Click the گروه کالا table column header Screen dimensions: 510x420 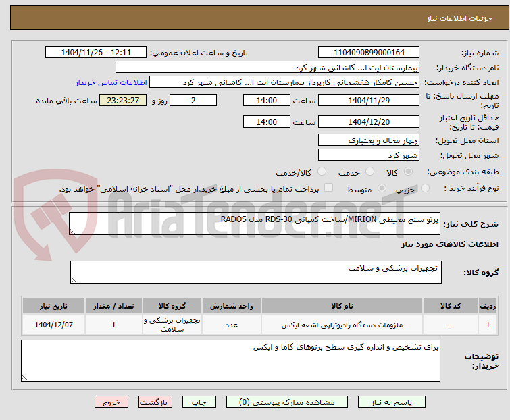point(172,306)
